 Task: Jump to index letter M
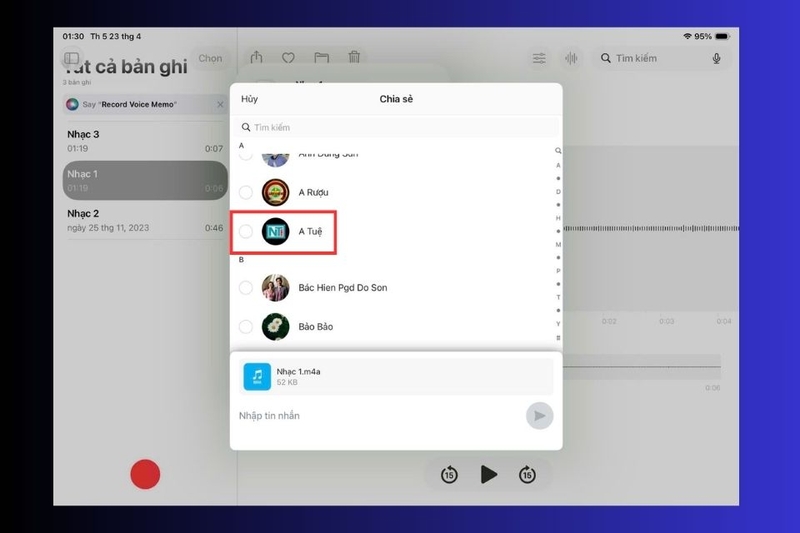pos(558,244)
